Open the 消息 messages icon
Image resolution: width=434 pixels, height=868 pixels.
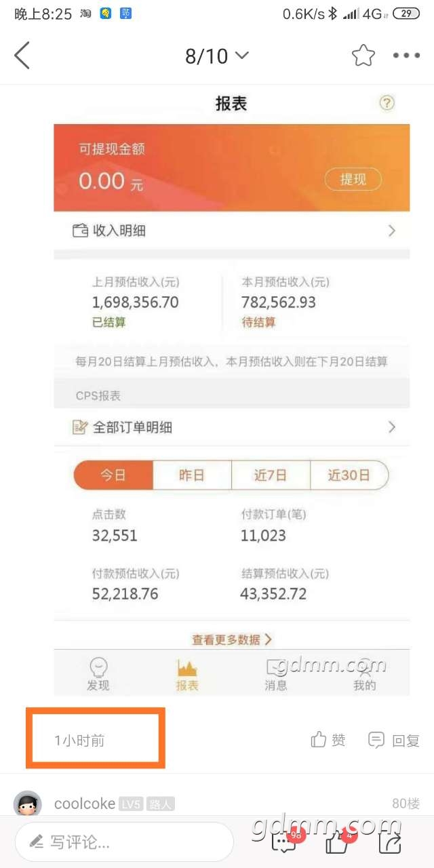click(276, 675)
